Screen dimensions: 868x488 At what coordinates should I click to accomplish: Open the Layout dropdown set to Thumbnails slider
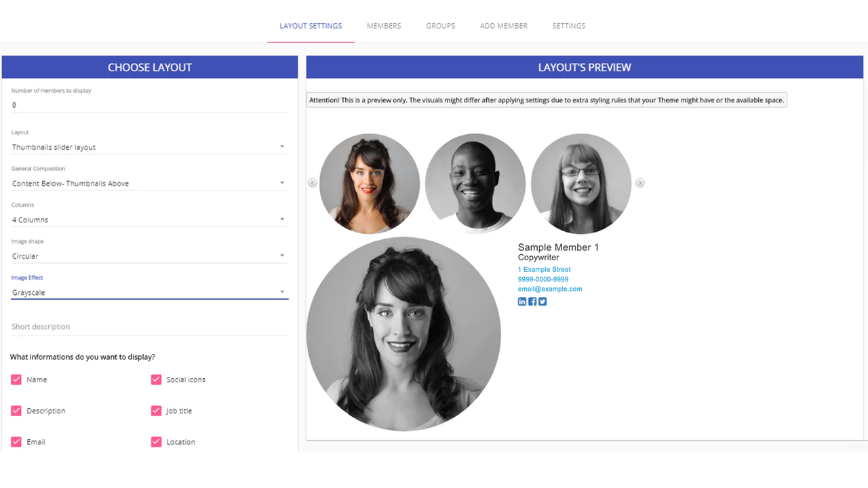tap(150, 147)
